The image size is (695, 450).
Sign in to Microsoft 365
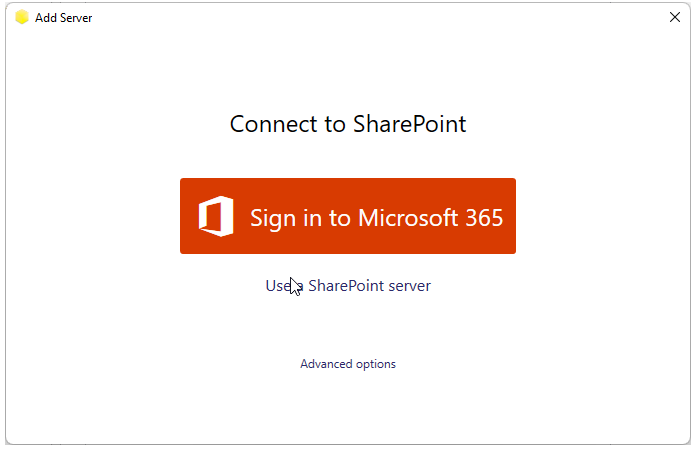coord(348,216)
